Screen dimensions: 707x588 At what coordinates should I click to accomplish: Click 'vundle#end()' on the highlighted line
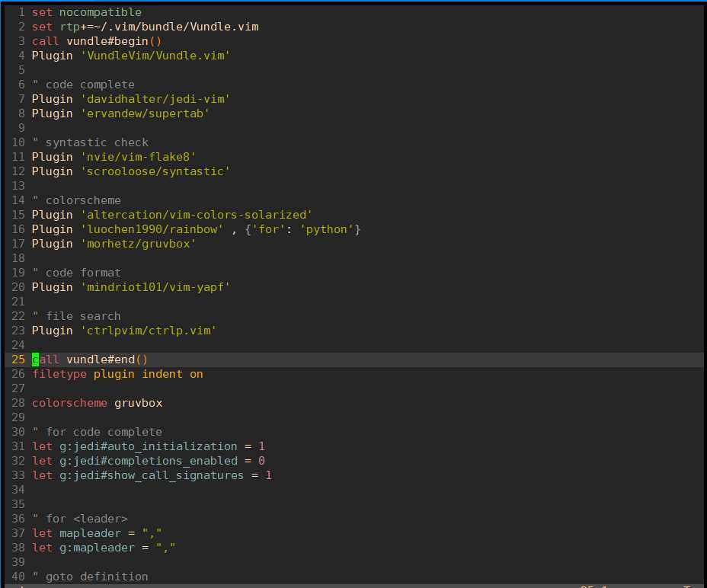[x=107, y=360]
